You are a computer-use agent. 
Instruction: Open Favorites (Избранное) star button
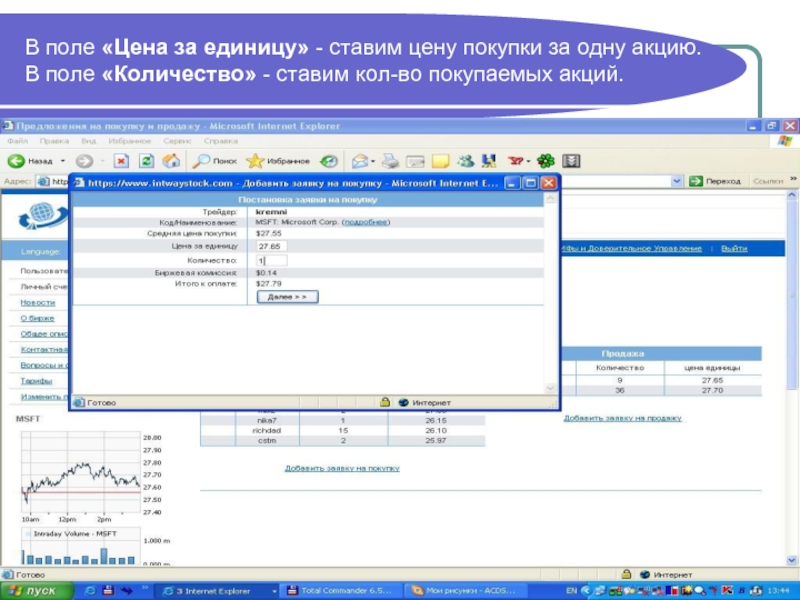(x=277, y=161)
